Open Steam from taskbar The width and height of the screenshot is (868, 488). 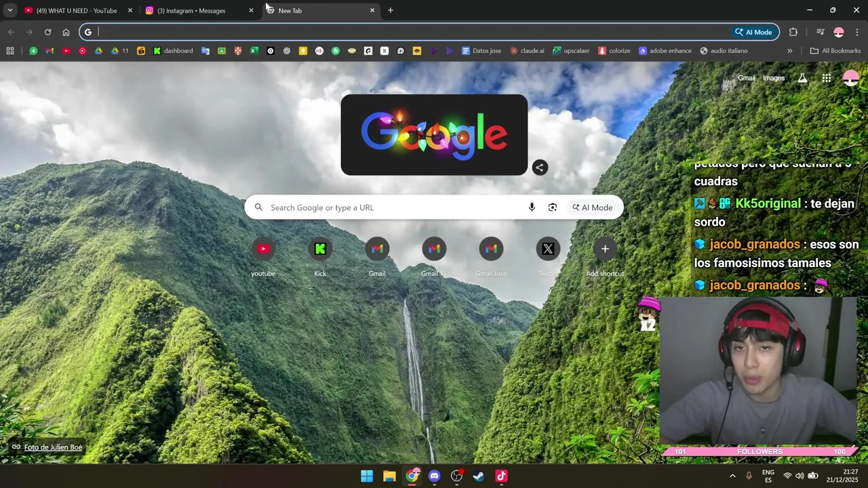[x=479, y=476]
